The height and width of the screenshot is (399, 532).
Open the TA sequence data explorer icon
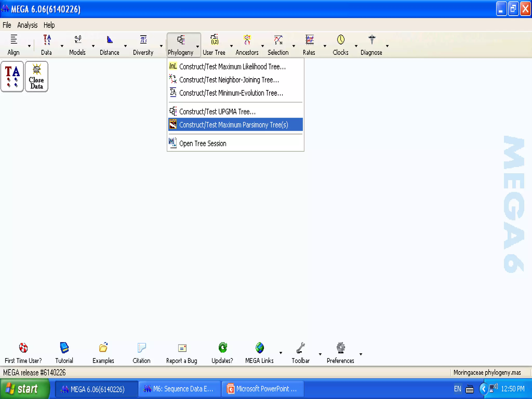pos(12,76)
